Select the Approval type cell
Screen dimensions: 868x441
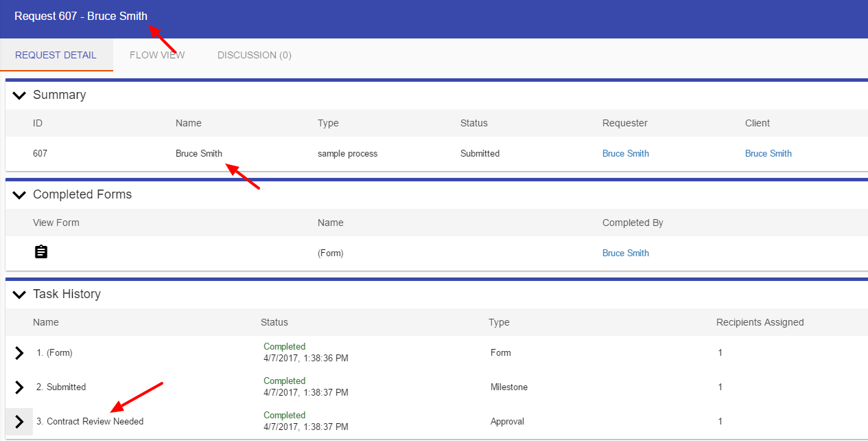507,421
